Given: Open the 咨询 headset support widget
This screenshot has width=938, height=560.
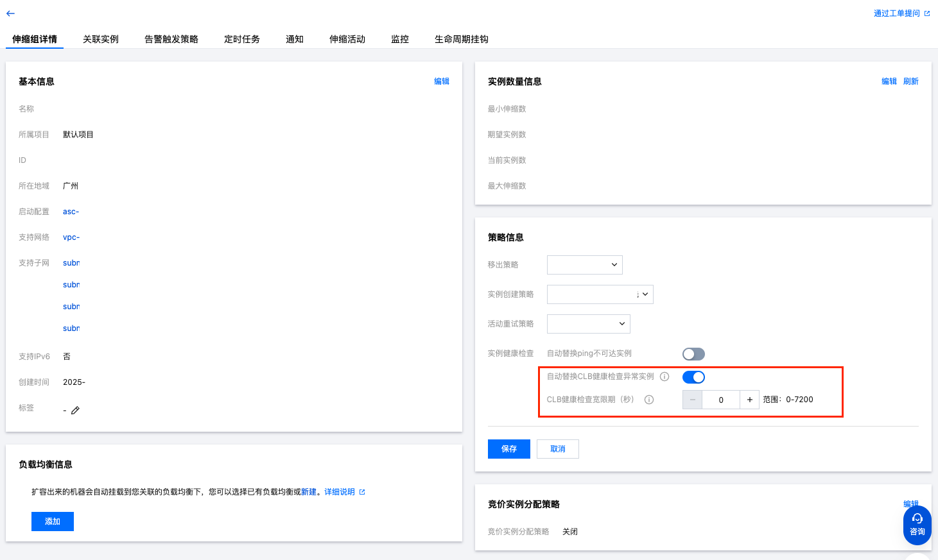Looking at the screenshot, I should [917, 525].
